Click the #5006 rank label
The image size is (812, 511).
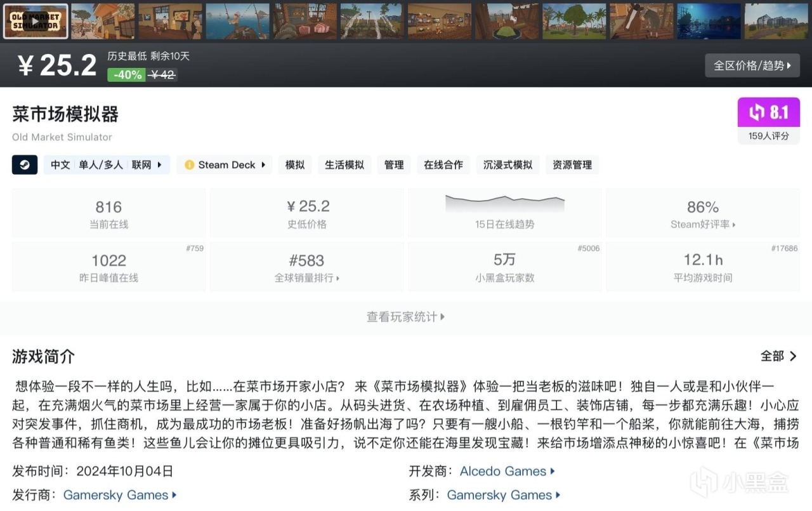coord(588,248)
